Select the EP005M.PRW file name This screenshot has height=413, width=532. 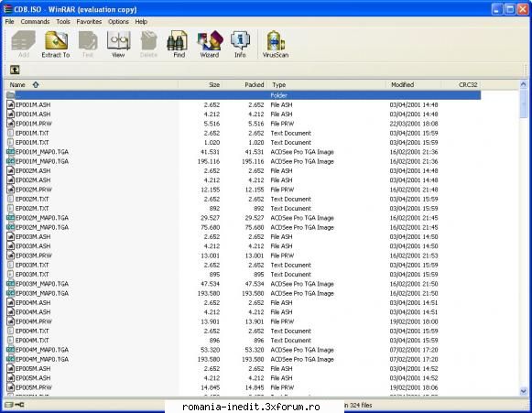(33, 387)
